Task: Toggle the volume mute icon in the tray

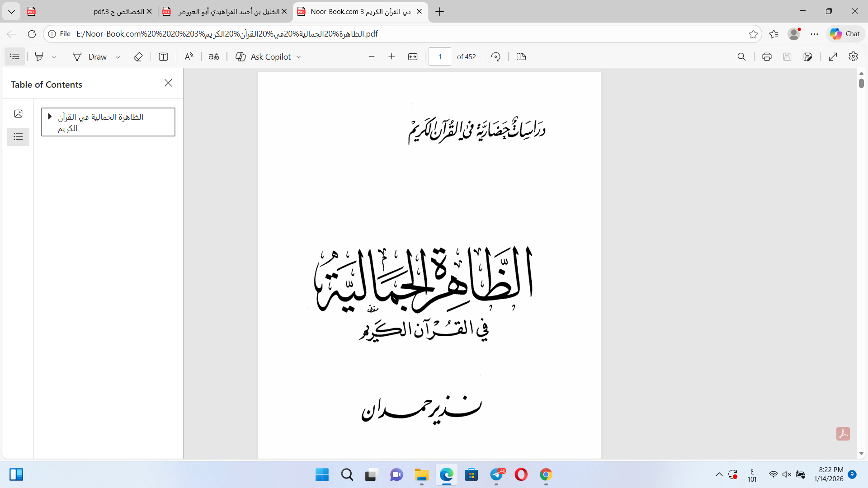Action: pyautogui.click(x=787, y=474)
